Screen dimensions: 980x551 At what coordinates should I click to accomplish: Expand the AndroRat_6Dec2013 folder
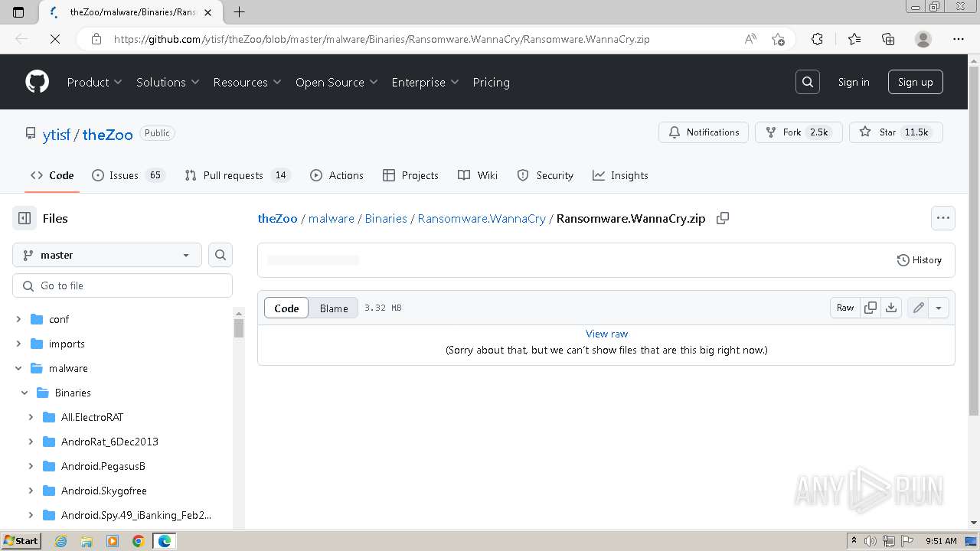(31, 442)
